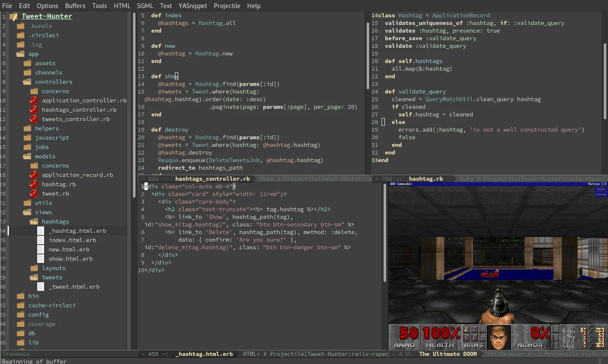Click hashtag.rb buffer name in the mode line
Screen dimensions: 608x364
coord(426,179)
